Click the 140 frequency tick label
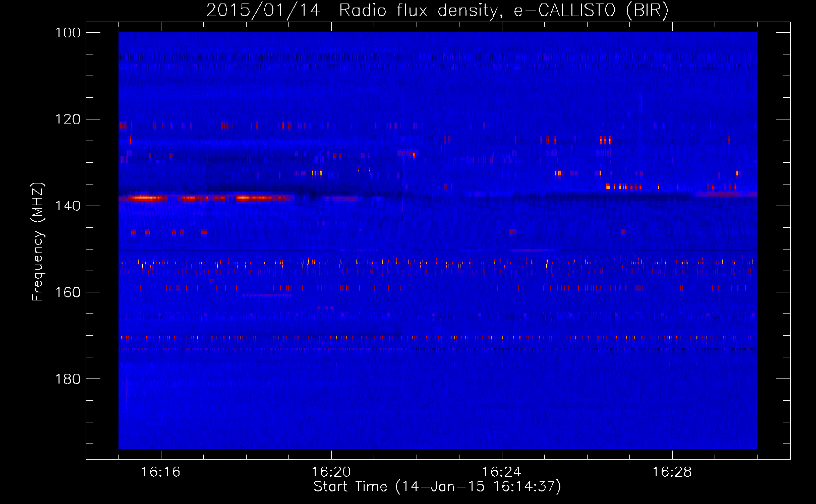 coord(68,206)
